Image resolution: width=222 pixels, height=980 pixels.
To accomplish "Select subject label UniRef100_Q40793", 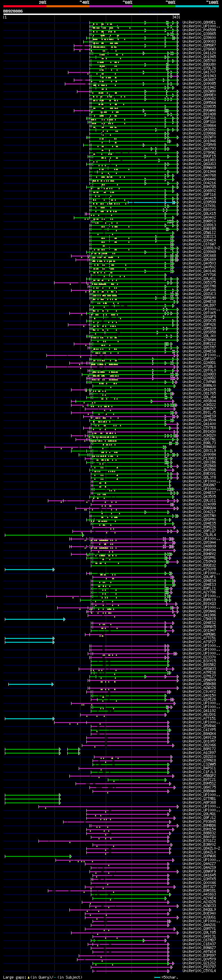I will point(199,148).
